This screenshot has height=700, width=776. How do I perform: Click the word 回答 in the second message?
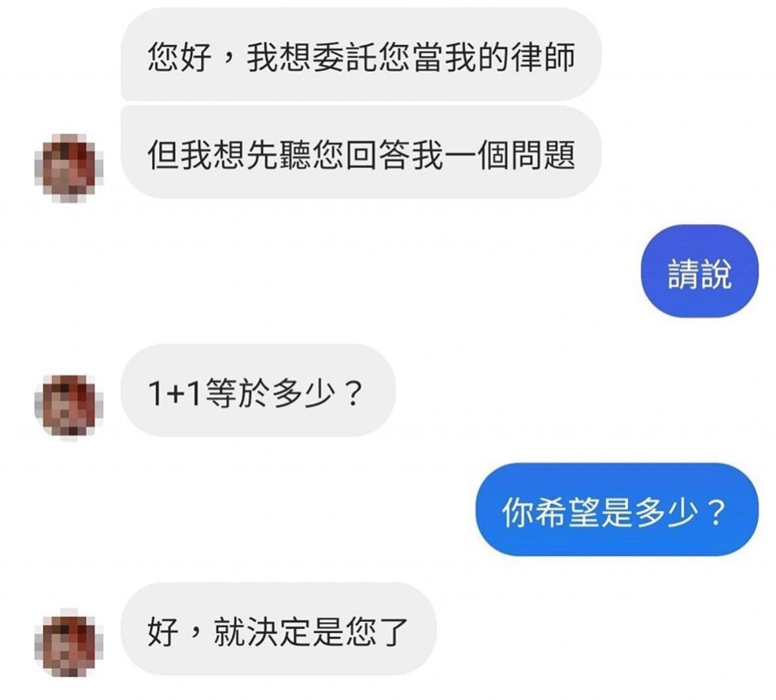(378, 155)
